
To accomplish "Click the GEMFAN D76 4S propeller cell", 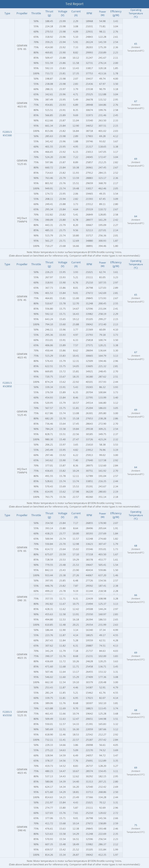I will (22, 298).
